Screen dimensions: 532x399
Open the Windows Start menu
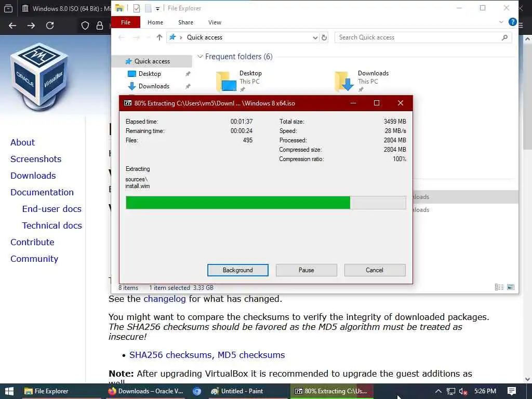pos(9,391)
